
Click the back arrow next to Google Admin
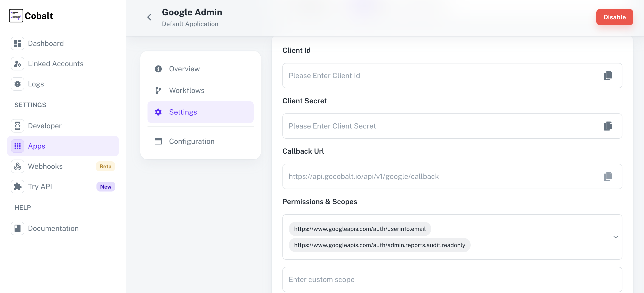click(x=149, y=17)
